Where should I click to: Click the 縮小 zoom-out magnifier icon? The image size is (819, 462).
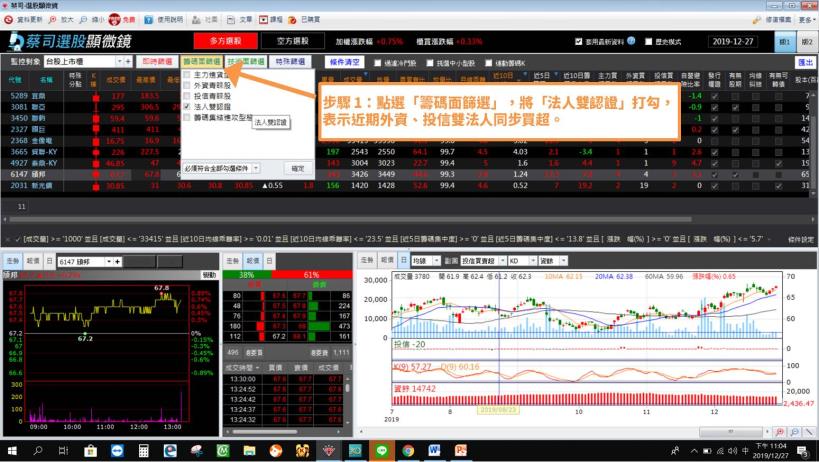tap(84, 20)
